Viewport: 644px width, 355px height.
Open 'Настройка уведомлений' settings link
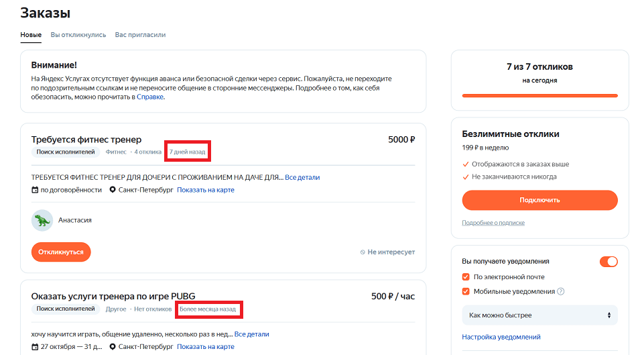[501, 337]
